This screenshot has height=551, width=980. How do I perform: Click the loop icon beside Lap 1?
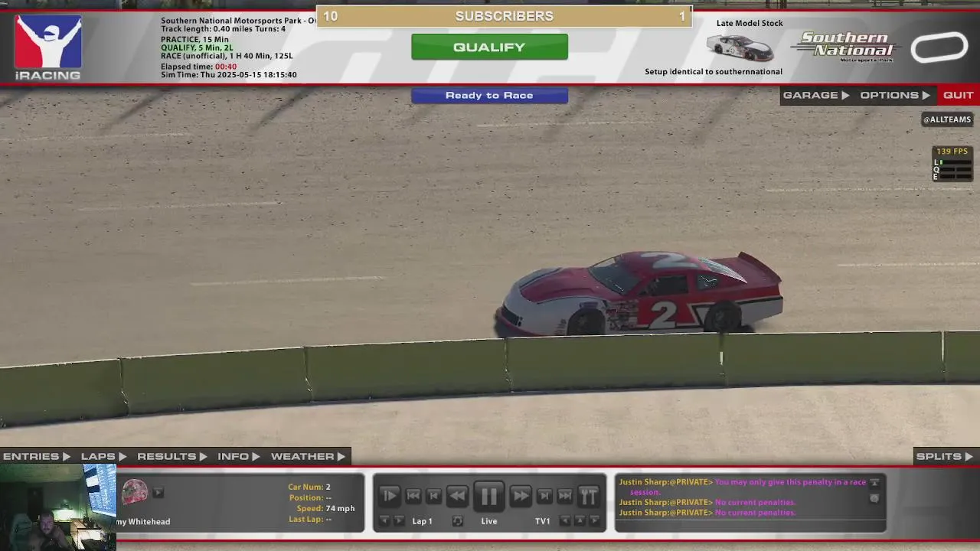[457, 521]
